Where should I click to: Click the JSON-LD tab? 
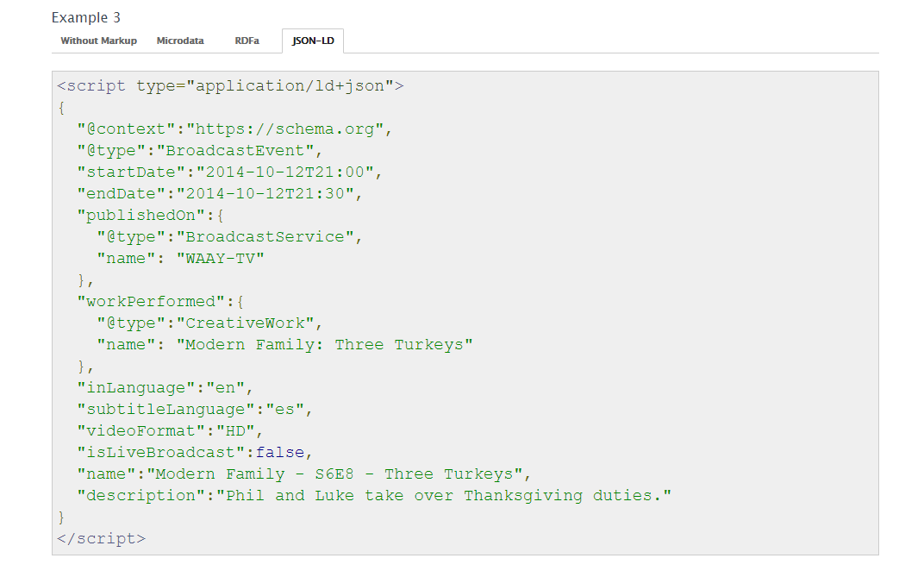tap(313, 41)
